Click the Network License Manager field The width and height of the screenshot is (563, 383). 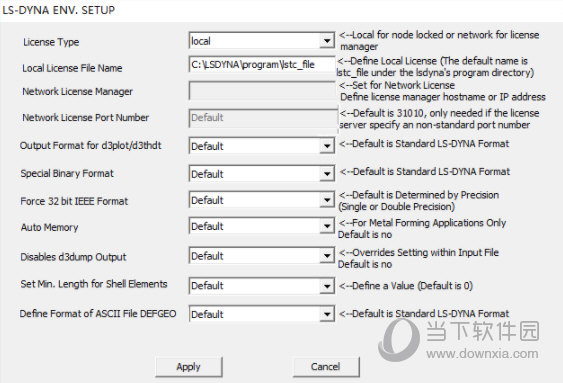(262, 91)
